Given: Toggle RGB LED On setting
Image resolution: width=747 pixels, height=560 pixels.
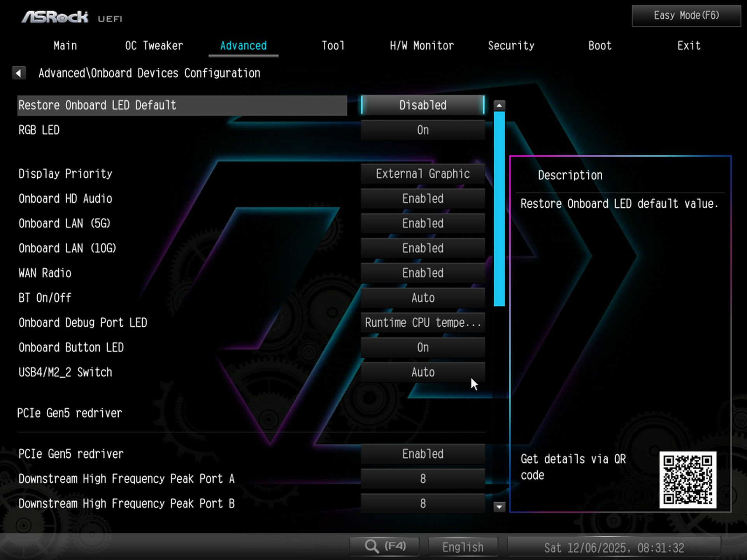Looking at the screenshot, I should [x=423, y=130].
